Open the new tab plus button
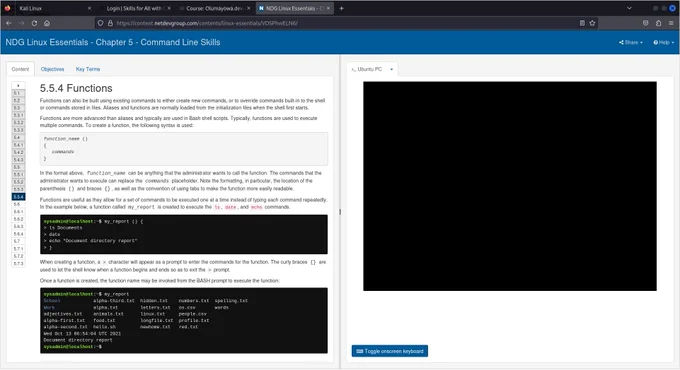Viewport: 680px width, 370px height. (341, 8)
